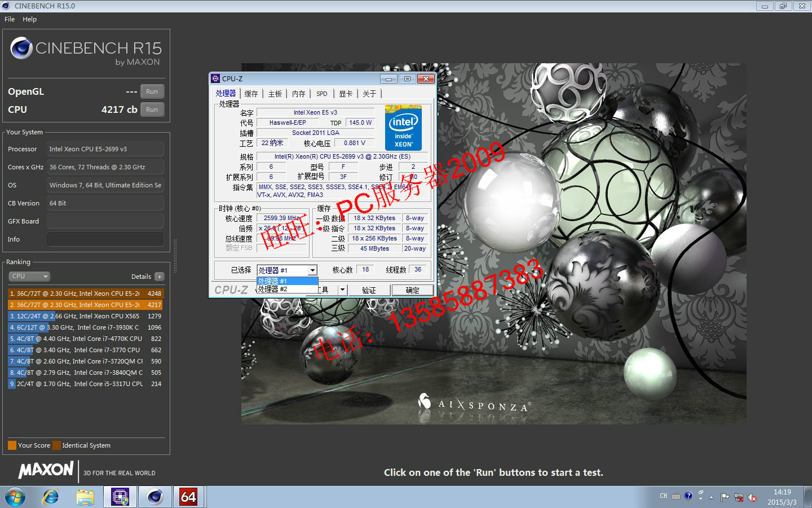Screen dimensions: 812x508
Task: Open the red 64 taskbar application icon
Action: click(x=188, y=497)
